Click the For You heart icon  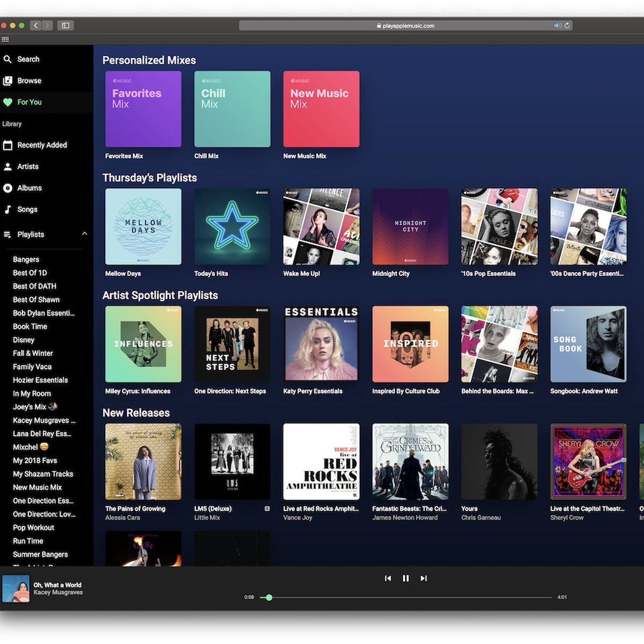tap(8, 102)
